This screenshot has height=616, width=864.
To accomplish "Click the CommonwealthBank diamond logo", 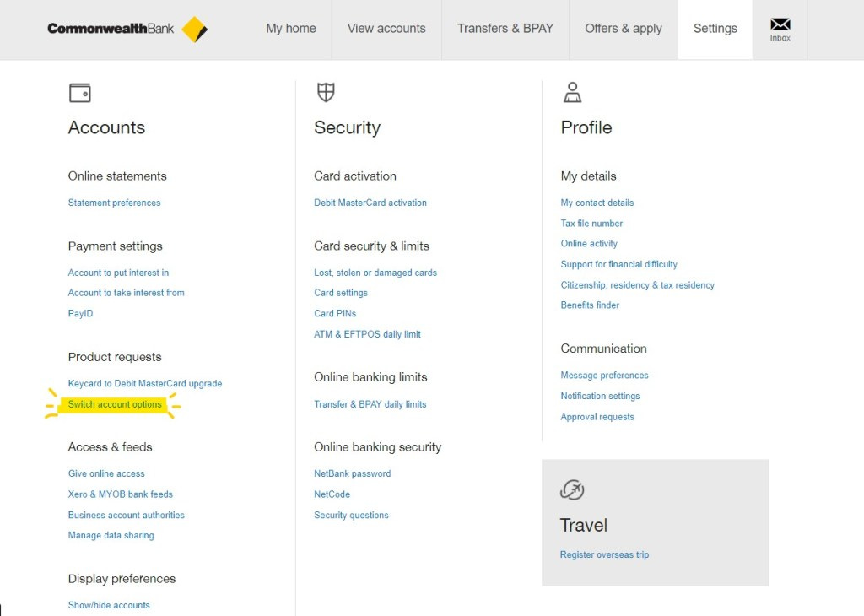I will pos(195,30).
